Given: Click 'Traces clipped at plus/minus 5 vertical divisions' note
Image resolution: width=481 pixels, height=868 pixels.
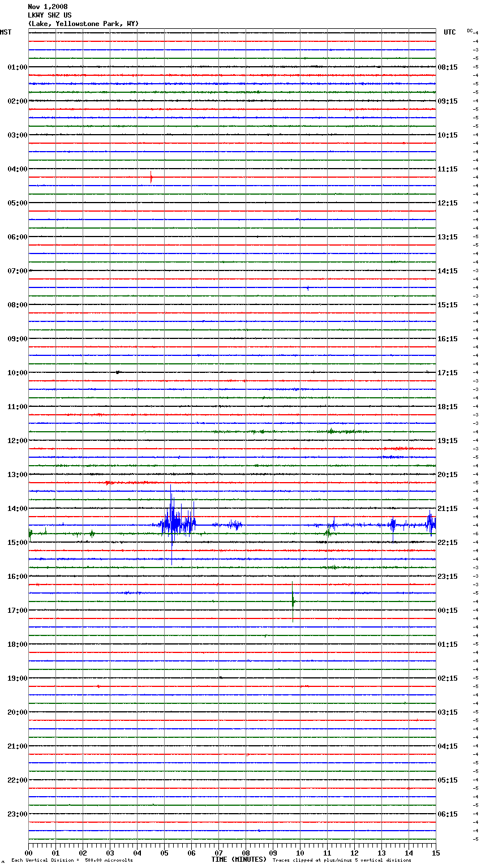Looking at the screenshot, I should [342, 860].
